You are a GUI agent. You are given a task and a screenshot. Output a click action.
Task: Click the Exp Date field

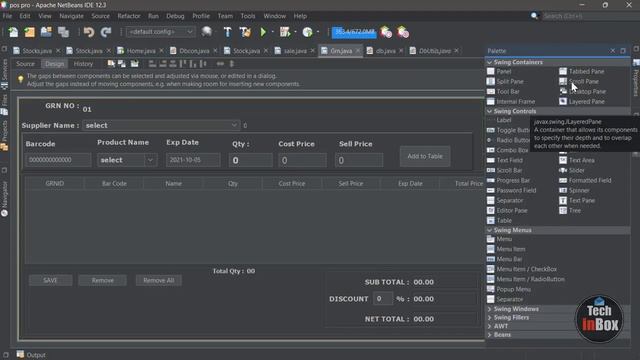[x=193, y=160]
